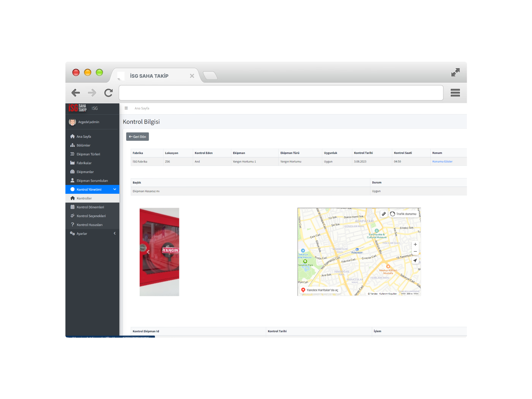Click the Kontrol Dönemleri calendar icon

click(x=72, y=207)
